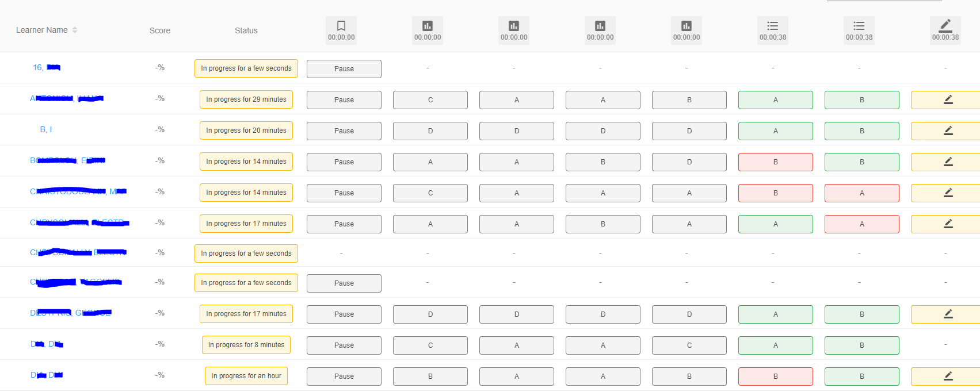
Task: Open learner link named 'B, I'
Action: pyautogui.click(x=46, y=130)
